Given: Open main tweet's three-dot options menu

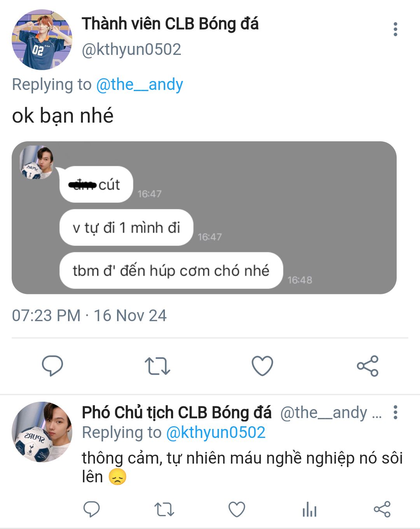Looking at the screenshot, I should click(395, 29).
